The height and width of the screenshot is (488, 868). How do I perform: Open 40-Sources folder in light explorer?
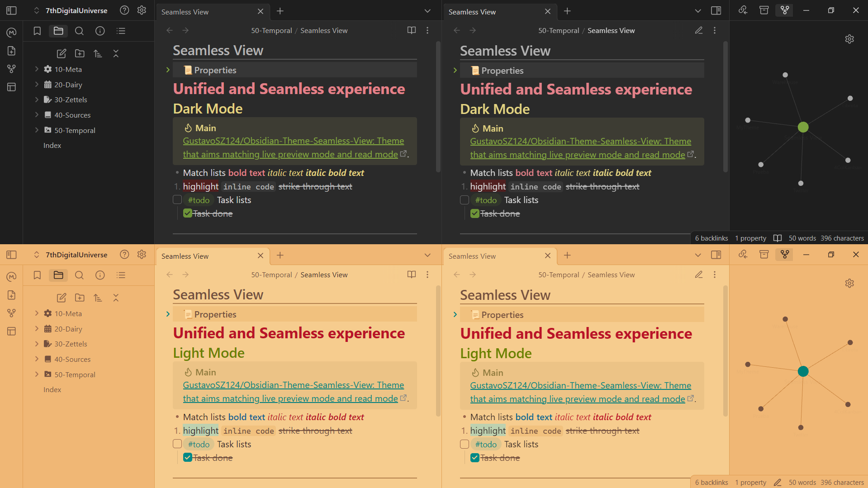click(x=72, y=359)
